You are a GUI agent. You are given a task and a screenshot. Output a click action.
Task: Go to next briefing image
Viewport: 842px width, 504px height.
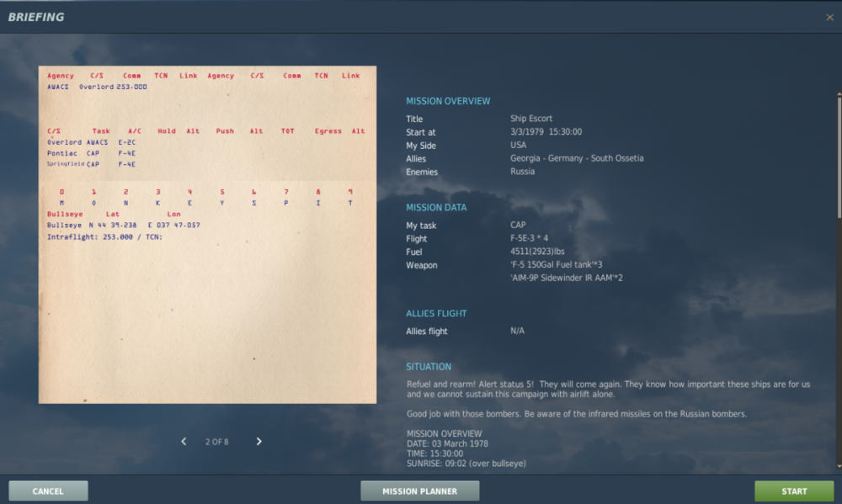tap(258, 441)
